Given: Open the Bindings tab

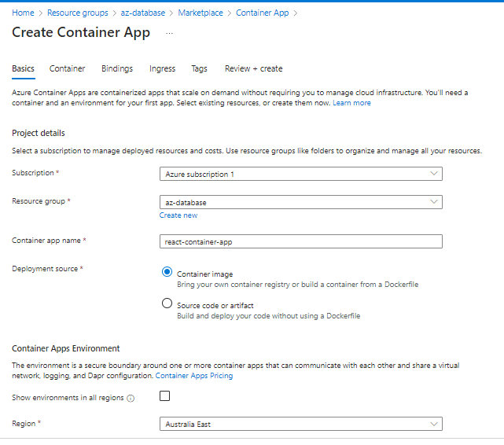Looking at the screenshot, I should click(x=117, y=68).
